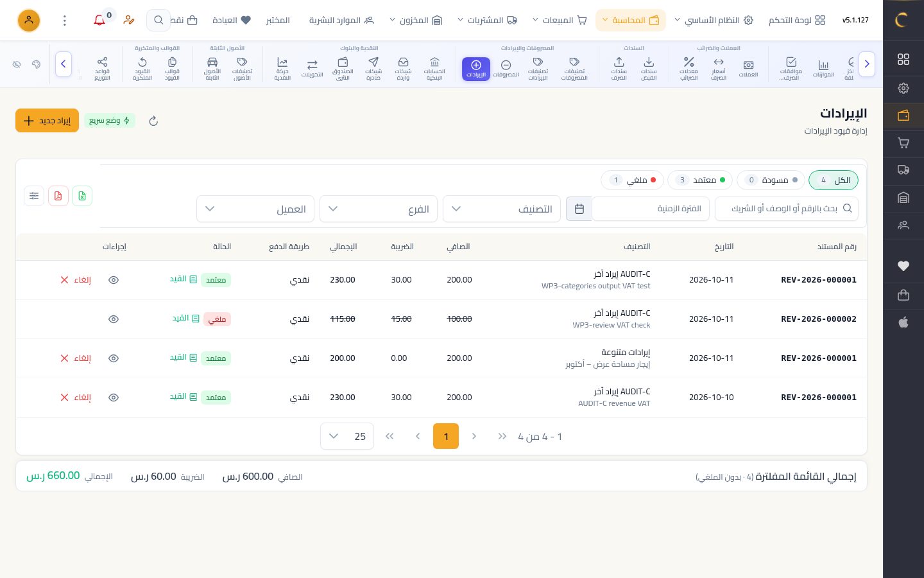Open the notifications bell

(x=99, y=21)
